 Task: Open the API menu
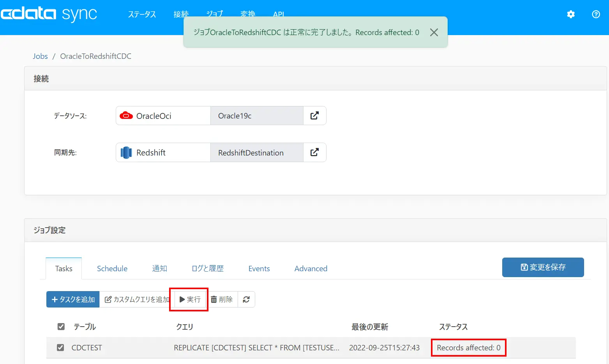[x=279, y=14]
